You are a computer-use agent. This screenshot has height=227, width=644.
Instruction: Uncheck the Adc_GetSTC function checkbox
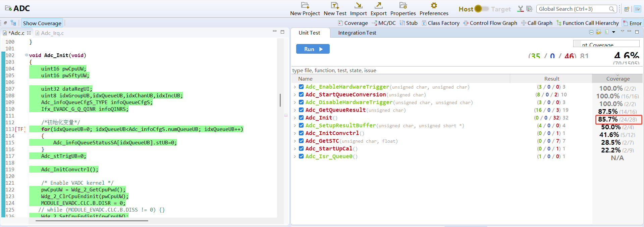click(x=301, y=141)
